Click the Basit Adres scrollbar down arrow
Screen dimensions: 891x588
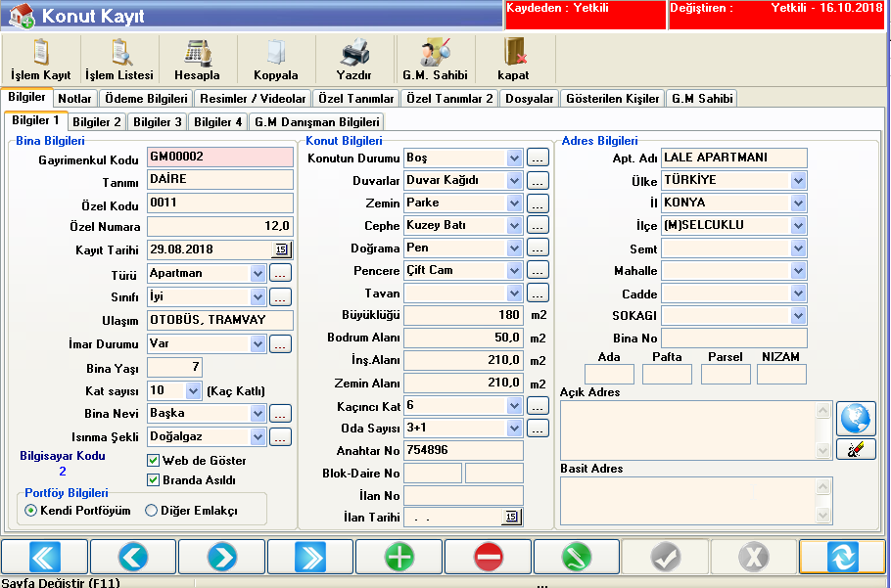click(x=822, y=516)
